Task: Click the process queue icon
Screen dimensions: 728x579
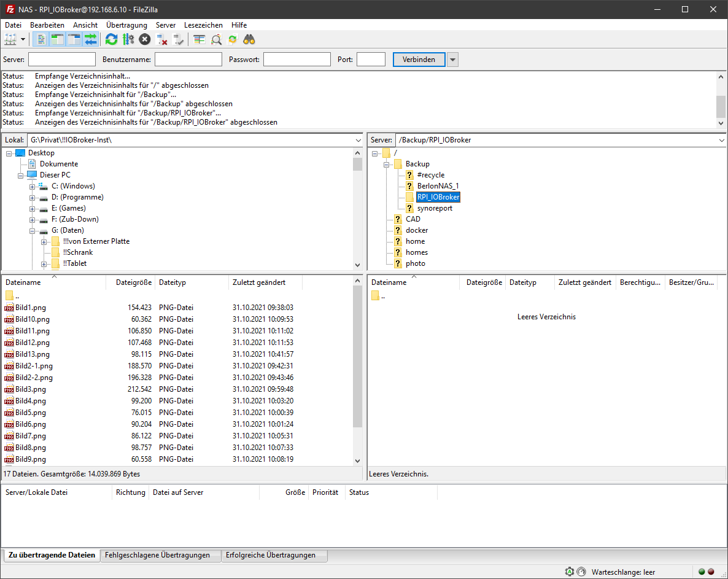Action: click(128, 39)
